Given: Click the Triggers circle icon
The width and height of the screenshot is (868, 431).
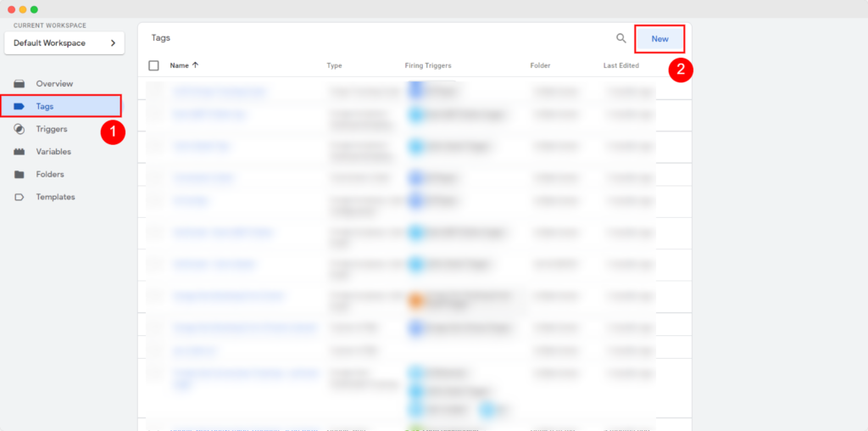Looking at the screenshot, I should (x=19, y=129).
